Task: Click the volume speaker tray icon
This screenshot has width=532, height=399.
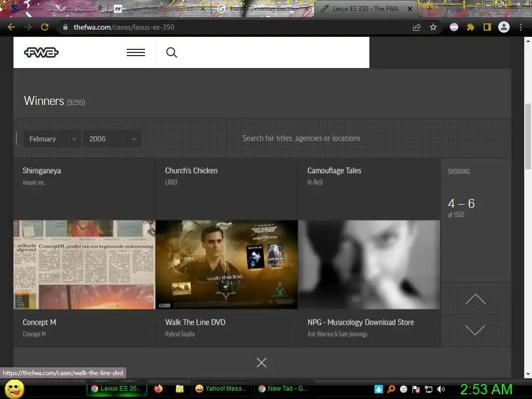Action: (441, 389)
